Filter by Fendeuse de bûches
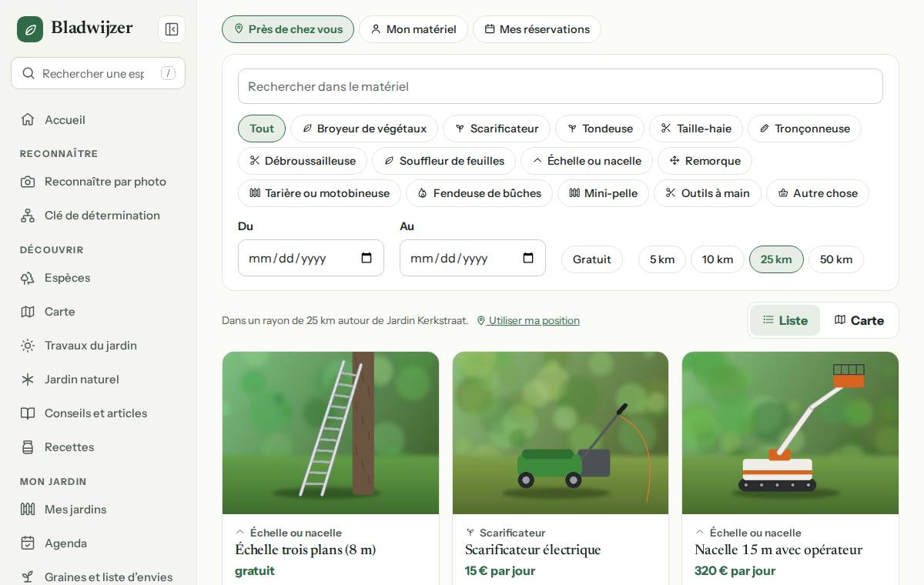Viewport: 924px width, 585px height. (x=479, y=193)
